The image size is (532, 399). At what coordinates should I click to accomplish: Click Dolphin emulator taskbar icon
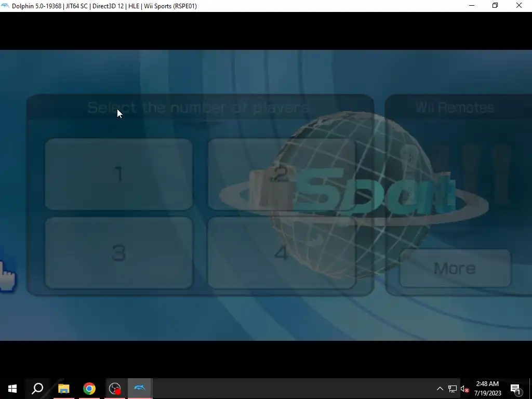click(x=140, y=389)
